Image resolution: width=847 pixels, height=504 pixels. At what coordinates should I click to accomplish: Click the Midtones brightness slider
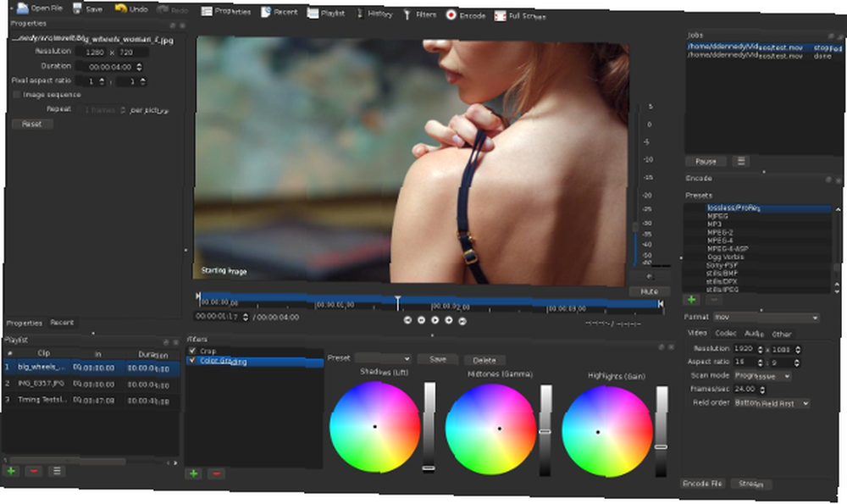point(545,430)
